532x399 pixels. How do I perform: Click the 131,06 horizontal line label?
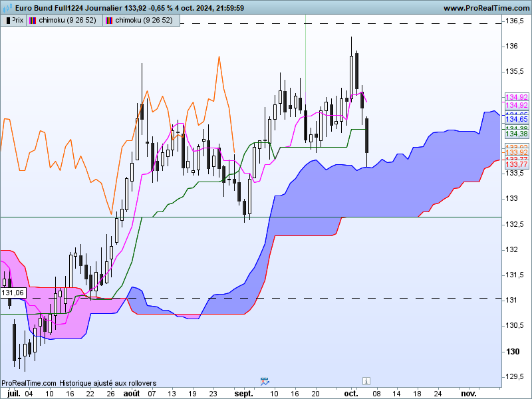coord(13,293)
